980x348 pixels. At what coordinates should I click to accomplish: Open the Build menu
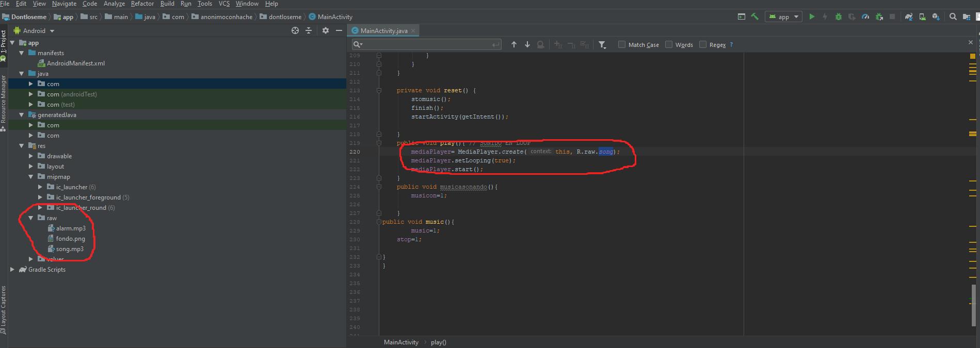pos(167,4)
